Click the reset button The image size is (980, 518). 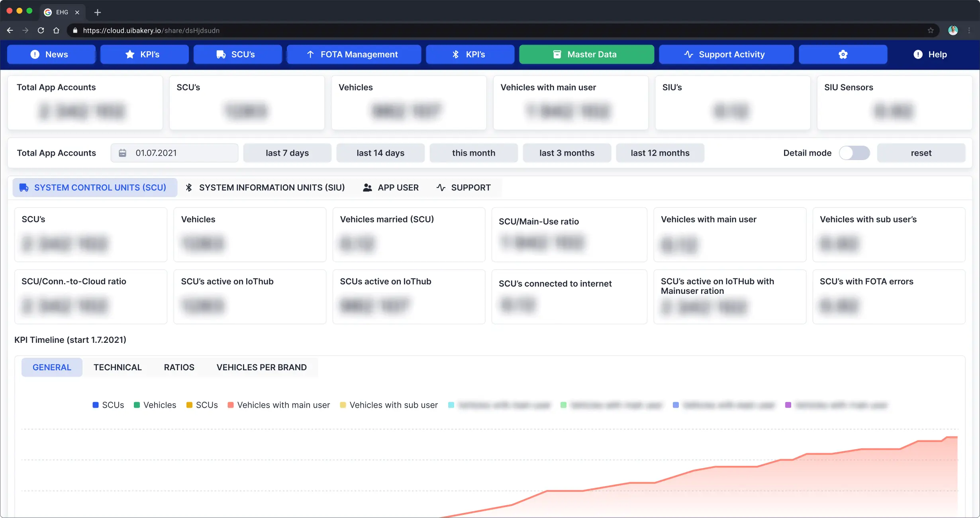pos(921,153)
